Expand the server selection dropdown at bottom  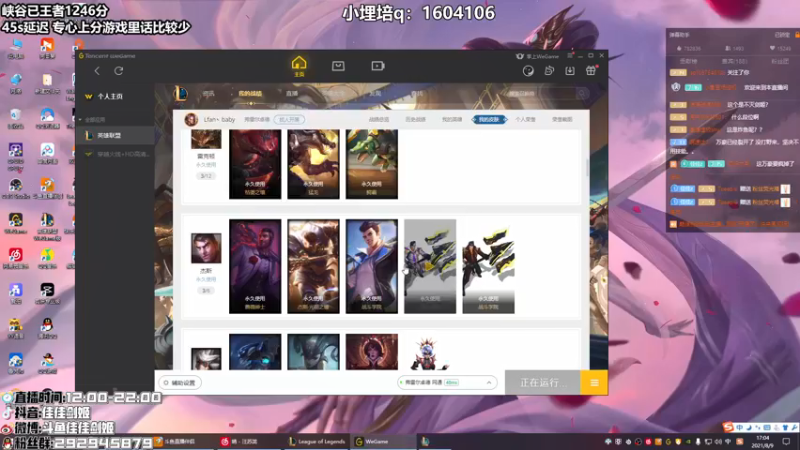pyautogui.click(x=447, y=383)
